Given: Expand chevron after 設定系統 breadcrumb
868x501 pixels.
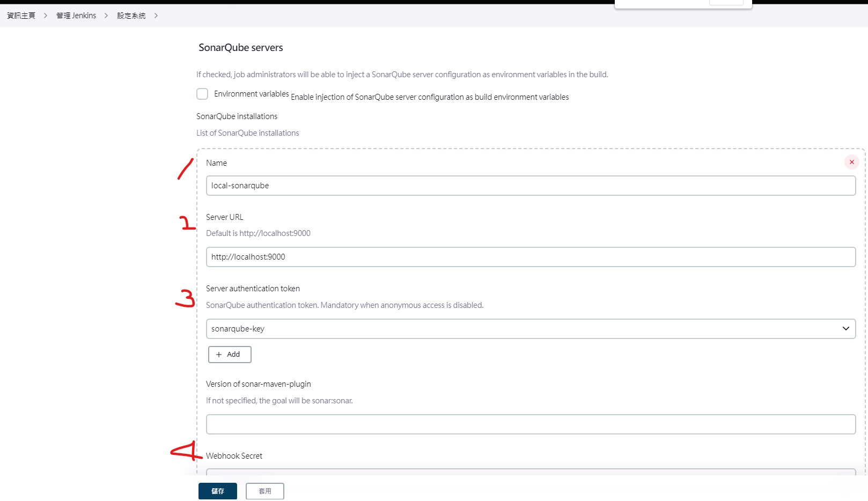Looking at the screenshot, I should click(156, 16).
